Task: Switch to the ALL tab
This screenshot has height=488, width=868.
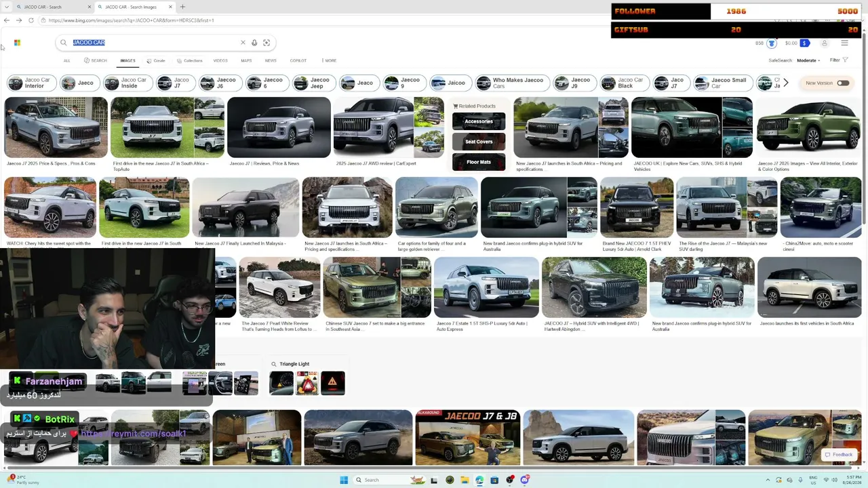Action: pyautogui.click(x=66, y=60)
